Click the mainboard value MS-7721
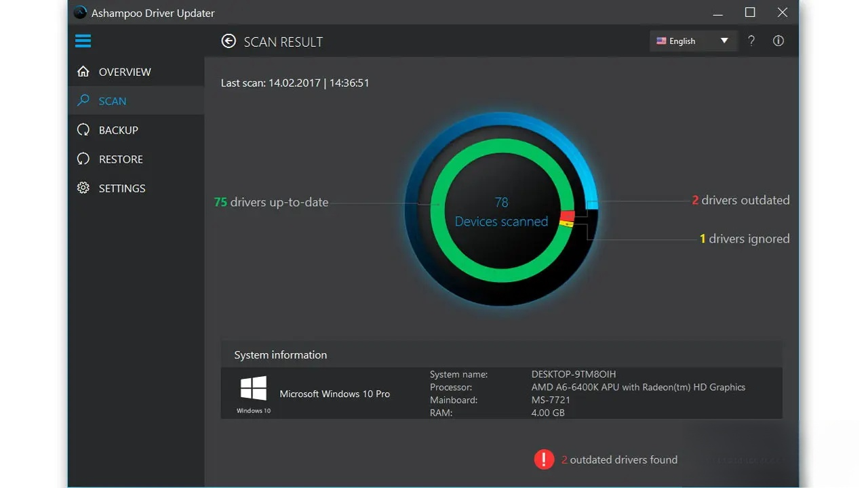Image resolution: width=868 pixels, height=488 pixels. pos(551,400)
